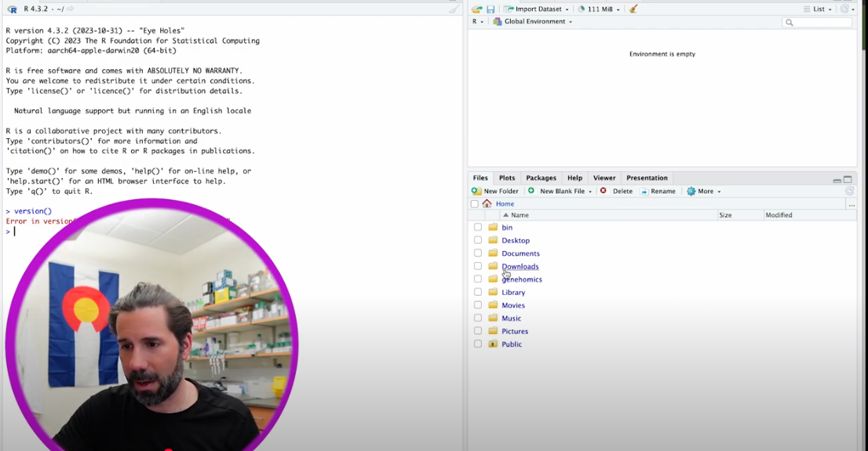This screenshot has width=868, height=451.
Task: Click the Movies folder icon
Action: (493, 305)
